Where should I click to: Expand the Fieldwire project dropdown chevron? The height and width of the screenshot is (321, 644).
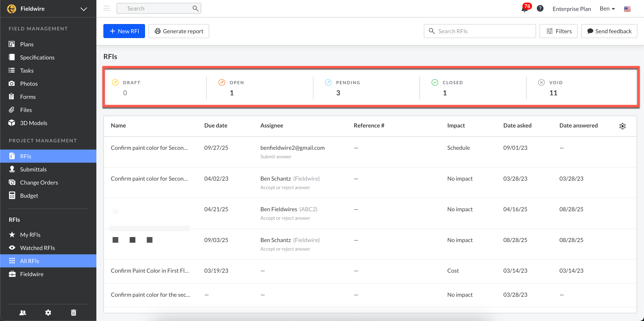(83, 9)
